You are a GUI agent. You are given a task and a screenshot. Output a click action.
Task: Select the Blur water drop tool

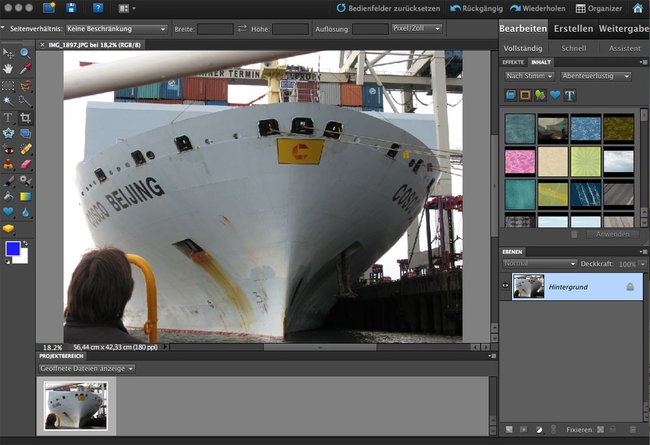tap(25, 213)
